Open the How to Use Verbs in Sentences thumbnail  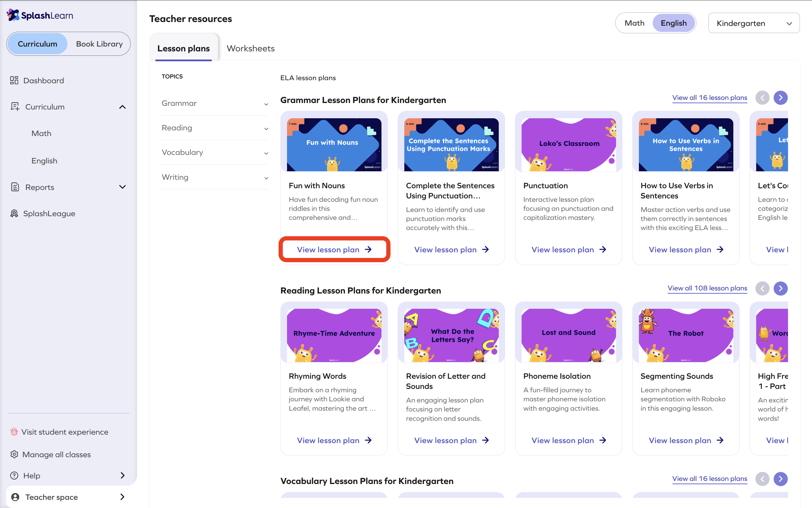click(x=686, y=144)
